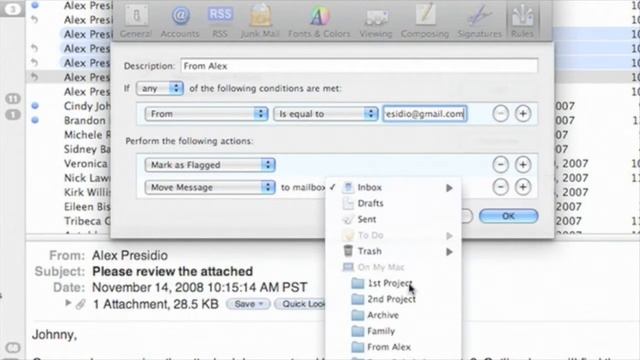Add a condition with the plus button
This screenshot has width=640, height=360.
(523, 114)
